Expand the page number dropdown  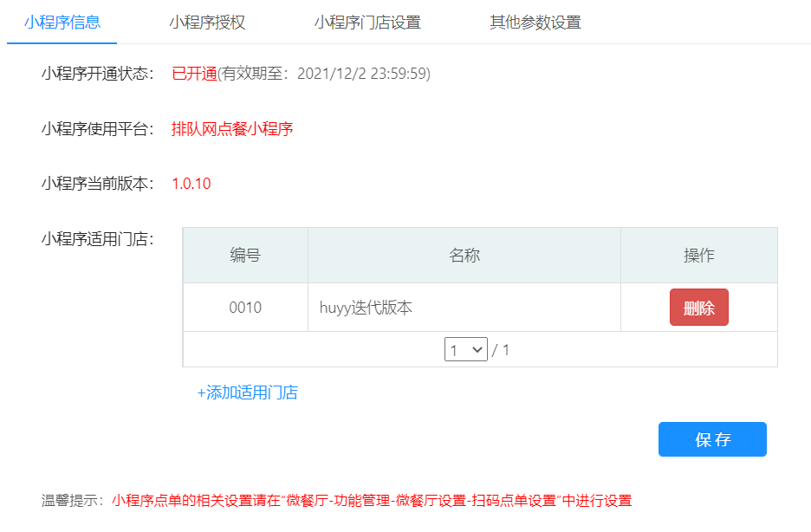tap(466, 350)
